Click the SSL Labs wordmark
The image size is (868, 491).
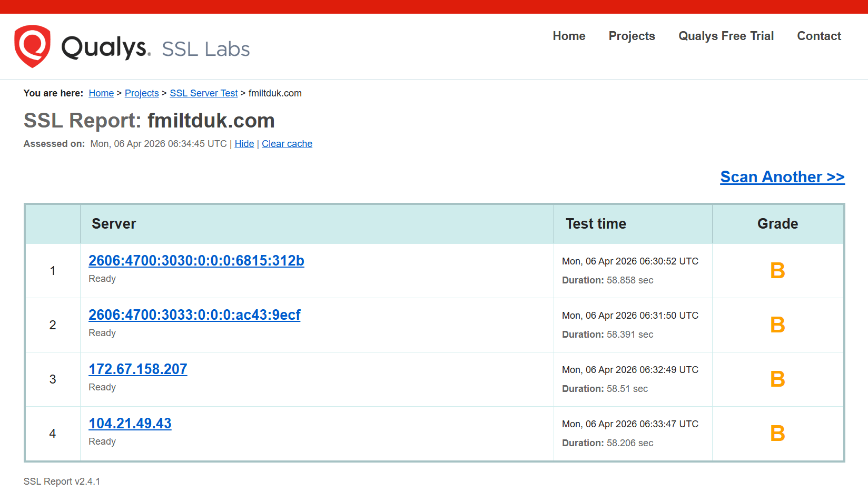click(x=206, y=49)
